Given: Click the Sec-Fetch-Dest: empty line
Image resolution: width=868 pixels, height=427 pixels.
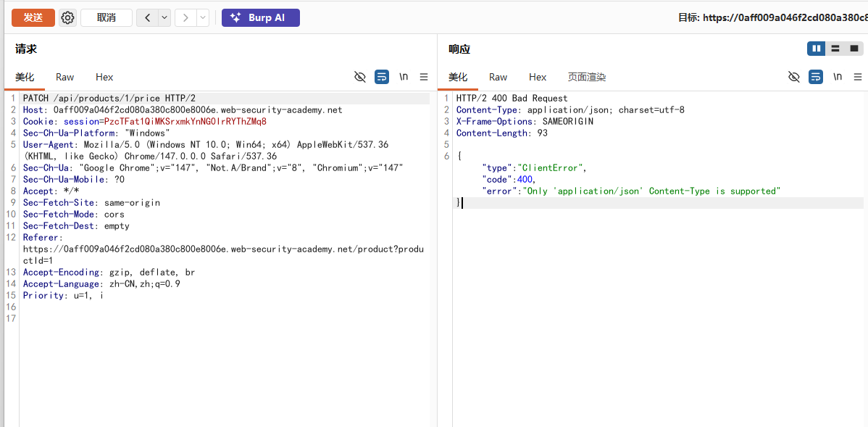Looking at the screenshot, I should coord(76,225).
